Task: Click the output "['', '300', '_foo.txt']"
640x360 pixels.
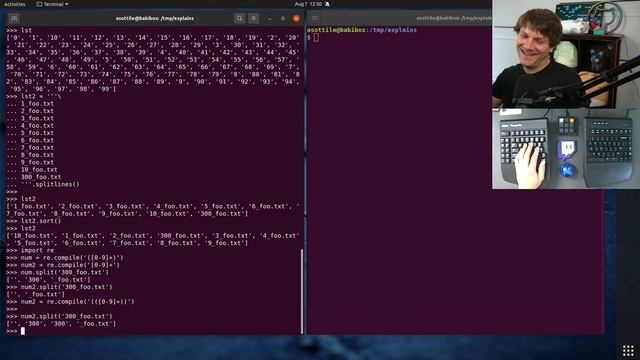Action: tap(49, 280)
